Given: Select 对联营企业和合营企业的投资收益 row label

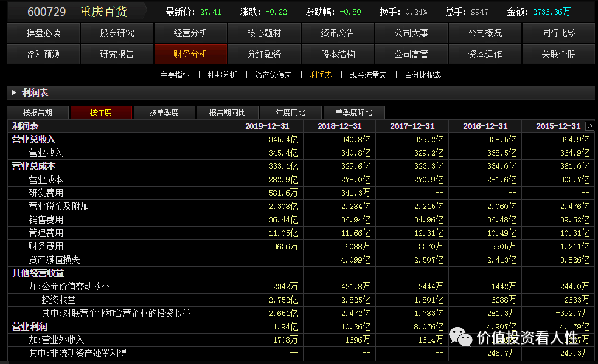Looking at the screenshot, I should click(116, 313).
